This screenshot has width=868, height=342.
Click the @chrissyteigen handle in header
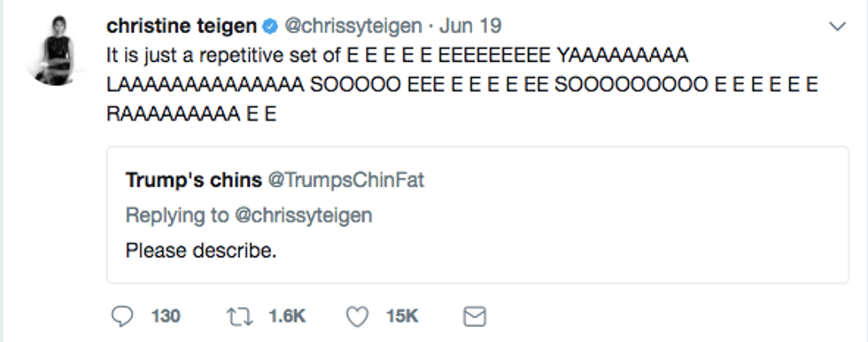[353, 26]
